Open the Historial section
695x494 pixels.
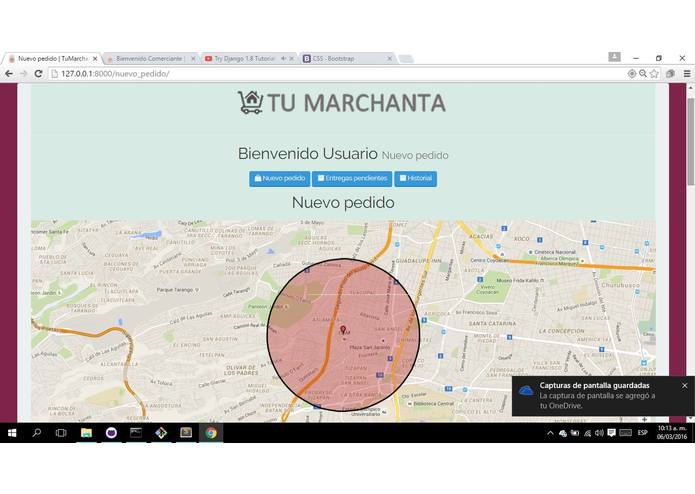[x=415, y=179]
